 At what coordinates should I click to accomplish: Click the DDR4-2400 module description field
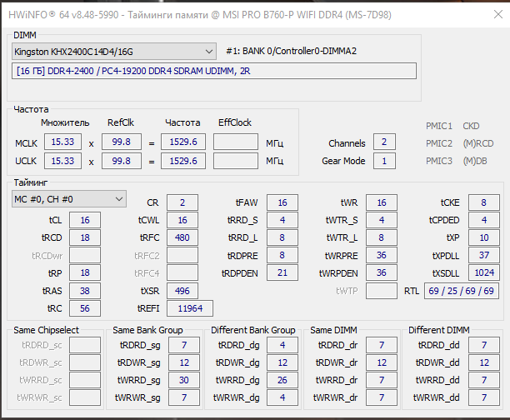click(214, 71)
